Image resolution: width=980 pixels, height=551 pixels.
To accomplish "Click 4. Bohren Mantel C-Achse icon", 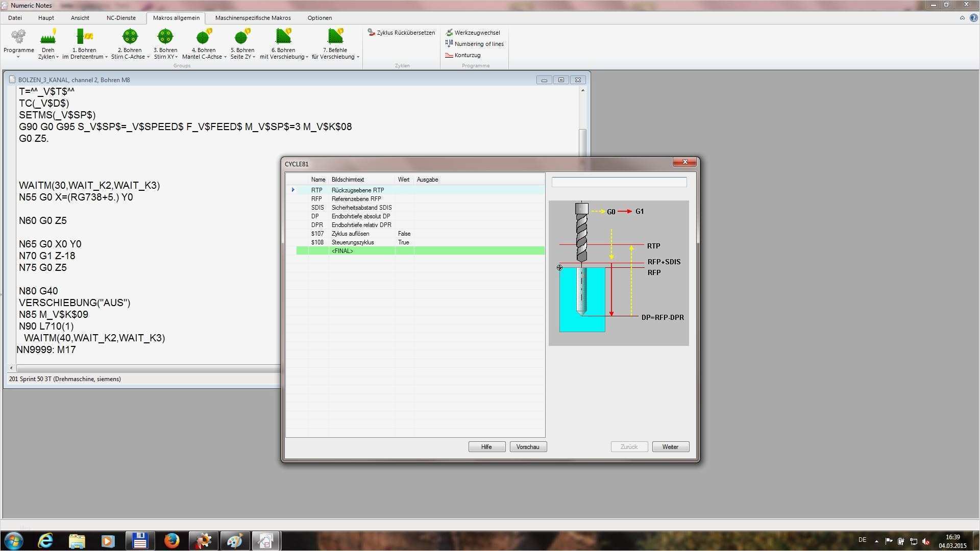I will [204, 37].
